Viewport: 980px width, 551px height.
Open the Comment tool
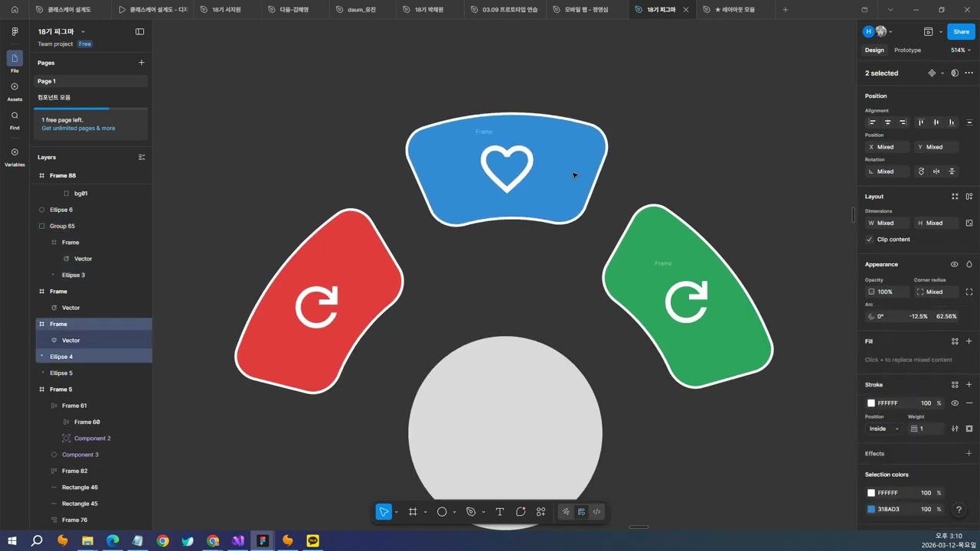click(x=521, y=512)
